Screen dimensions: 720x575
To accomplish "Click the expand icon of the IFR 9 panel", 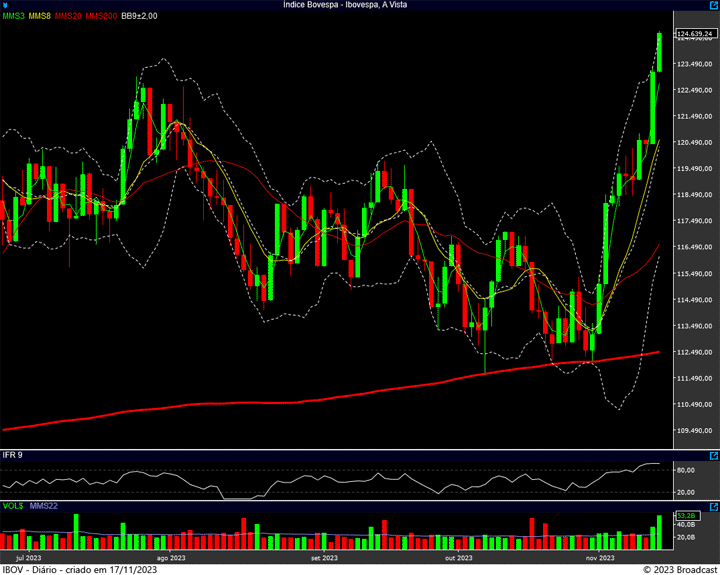I will pyautogui.click(x=712, y=455).
